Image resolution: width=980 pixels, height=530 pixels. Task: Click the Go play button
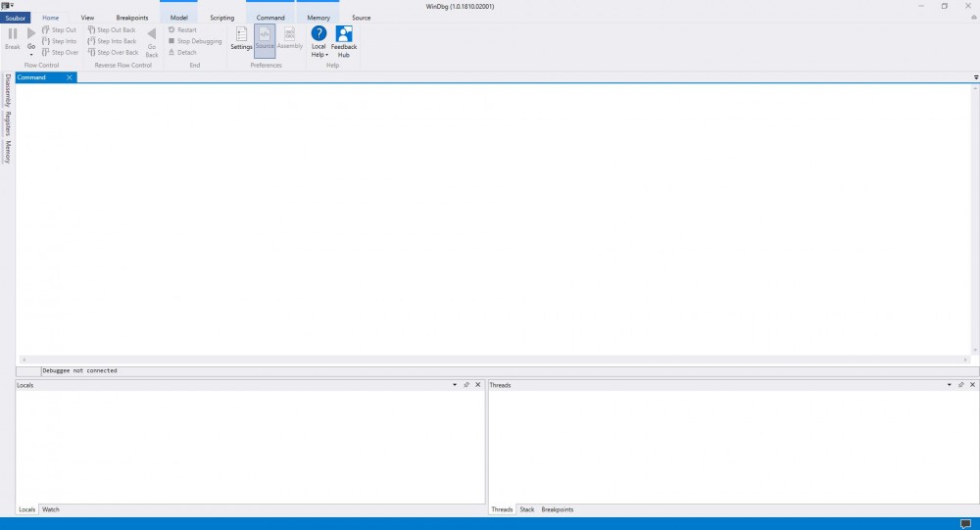[x=31, y=35]
